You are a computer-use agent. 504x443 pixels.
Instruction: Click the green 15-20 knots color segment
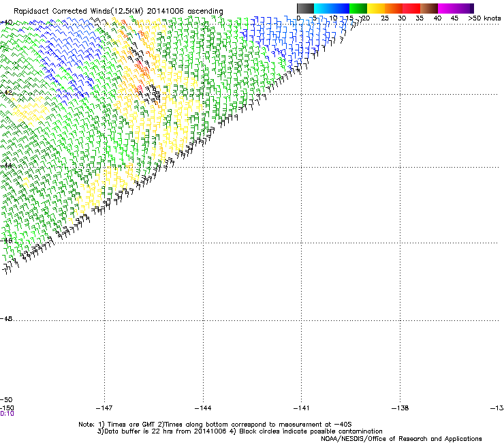(x=358, y=8)
